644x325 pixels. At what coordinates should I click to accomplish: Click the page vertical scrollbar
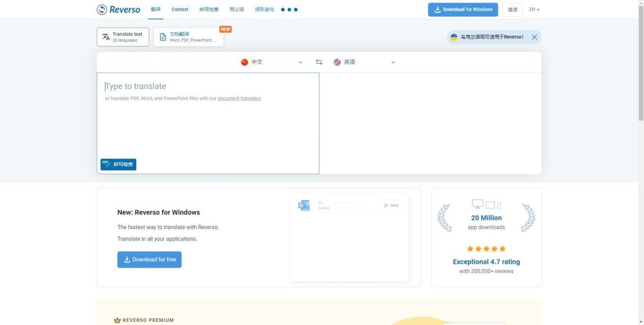coord(640,161)
